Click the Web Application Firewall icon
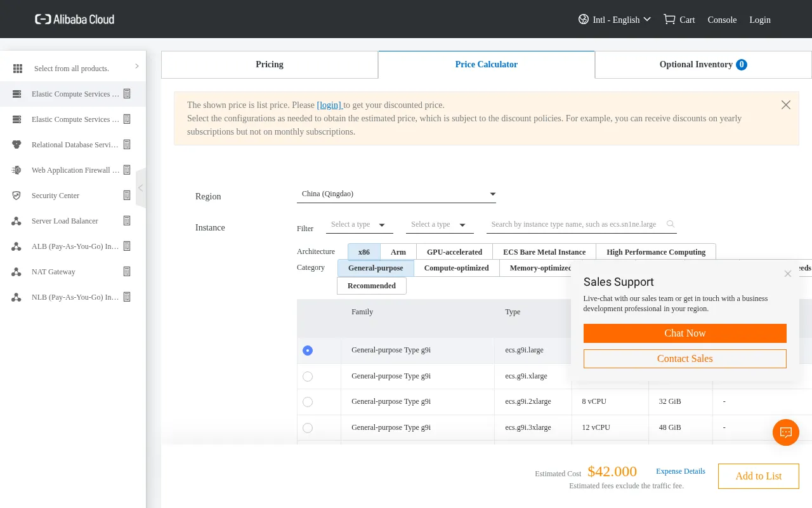 tap(17, 170)
